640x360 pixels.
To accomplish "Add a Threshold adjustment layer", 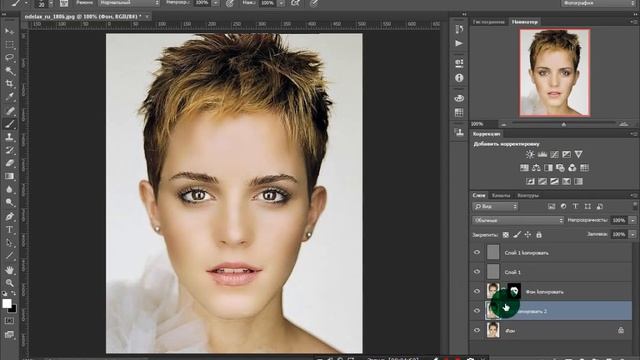I will 554,181.
